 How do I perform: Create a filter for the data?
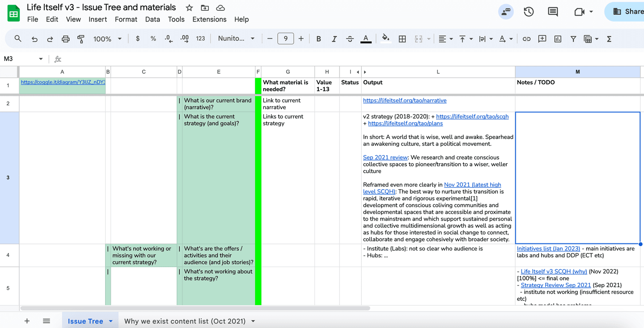point(573,39)
